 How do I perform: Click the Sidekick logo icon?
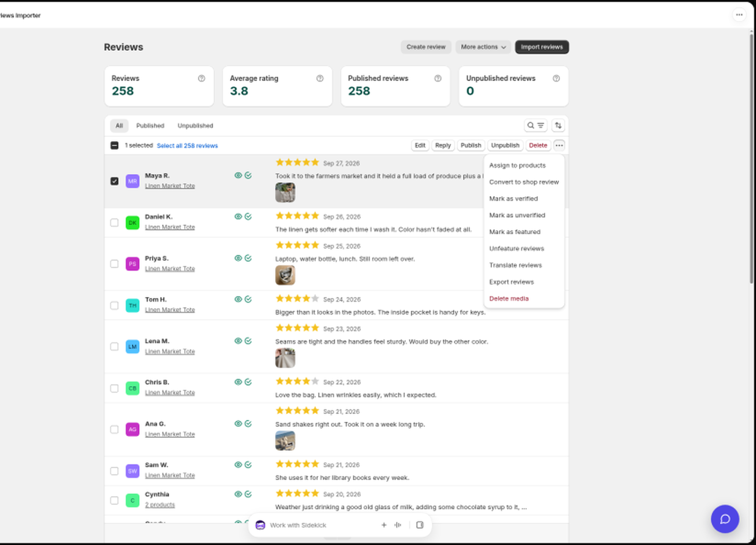pyautogui.click(x=260, y=525)
